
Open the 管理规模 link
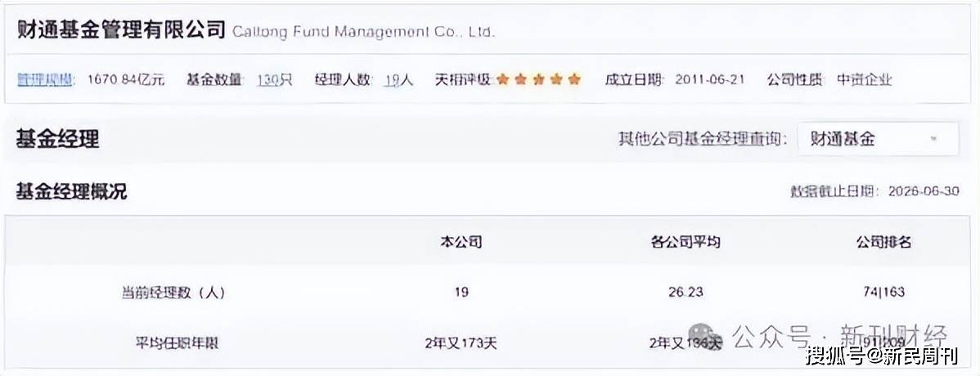coord(43,80)
